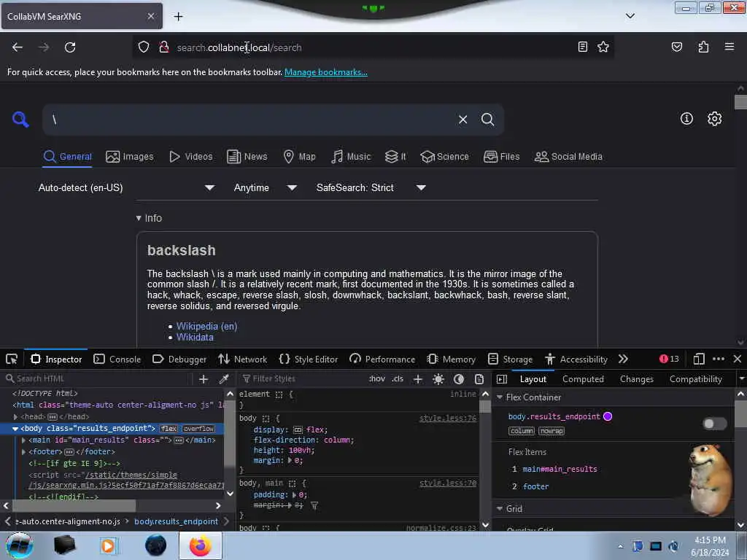The image size is (747, 560).
Task: Open the Anytime time range dropdown
Action: [265, 187]
